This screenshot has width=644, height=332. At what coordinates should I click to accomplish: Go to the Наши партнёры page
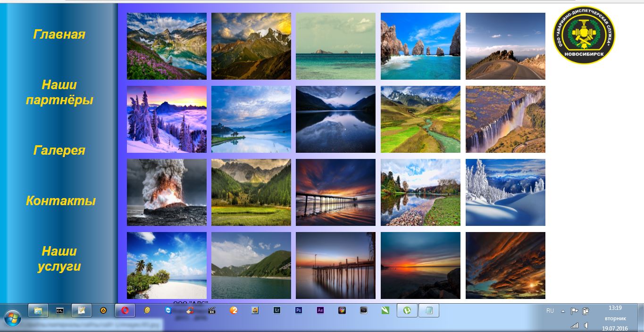(59, 92)
